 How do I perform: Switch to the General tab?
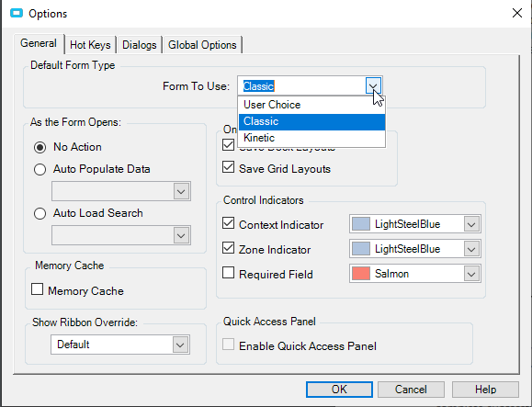(x=39, y=43)
